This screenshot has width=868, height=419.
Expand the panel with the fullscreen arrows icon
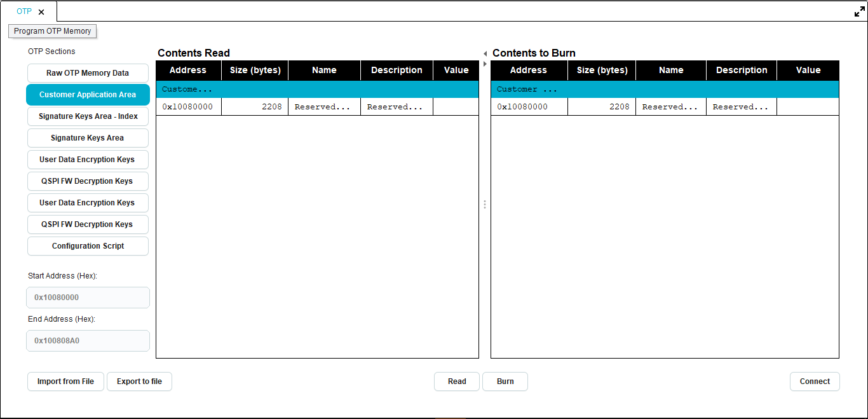point(860,11)
